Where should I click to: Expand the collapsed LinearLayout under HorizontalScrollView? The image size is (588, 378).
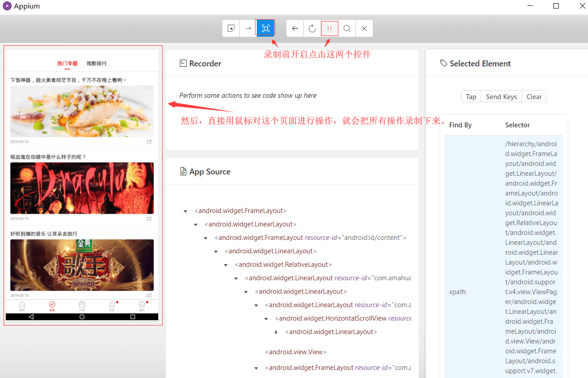[x=277, y=332]
